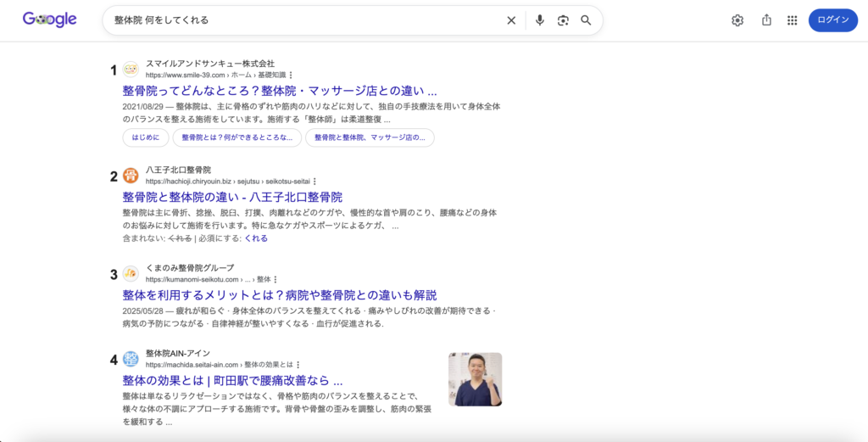This screenshot has width=868, height=442.
Task: Click the 整骨院とは？何ができるところな... chip
Action: pyautogui.click(x=237, y=137)
